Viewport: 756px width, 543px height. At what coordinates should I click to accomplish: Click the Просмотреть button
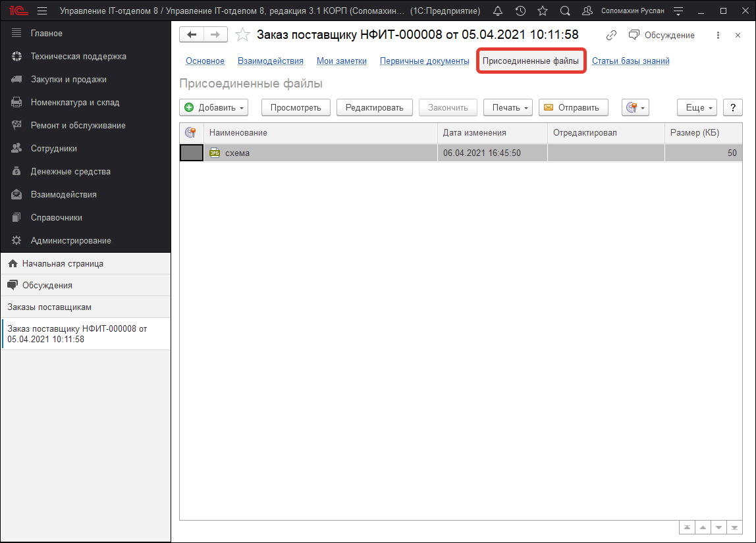coord(295,107)
